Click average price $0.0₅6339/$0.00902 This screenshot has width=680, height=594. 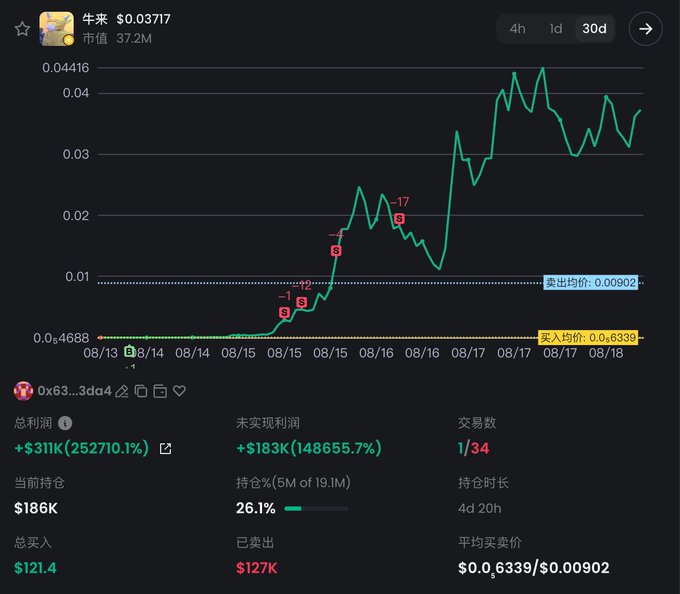click(533, 568)
